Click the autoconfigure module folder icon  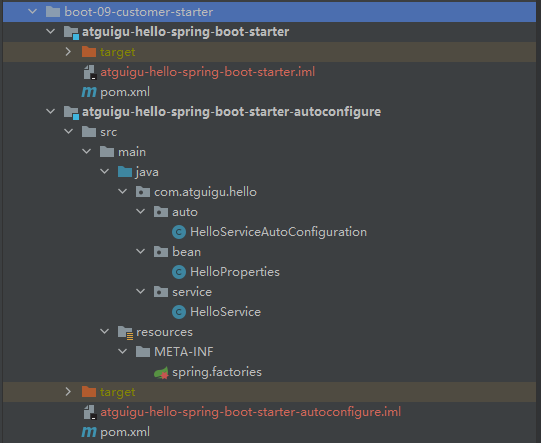point(71,112)
